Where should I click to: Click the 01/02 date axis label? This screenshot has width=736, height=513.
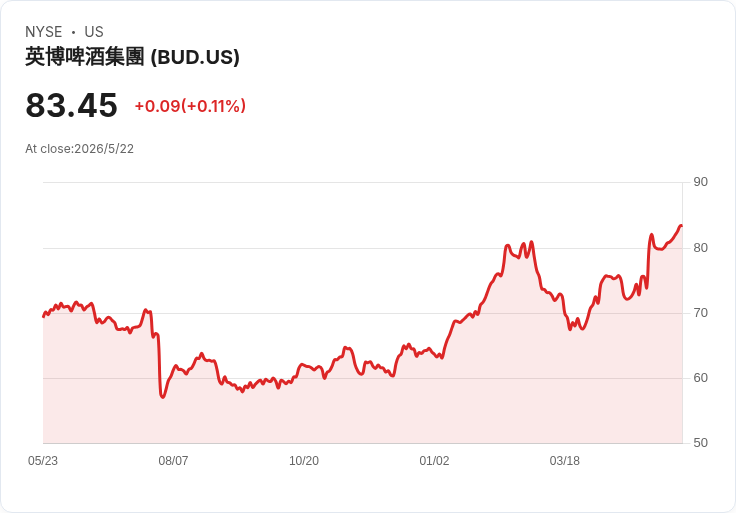point(434,461)
